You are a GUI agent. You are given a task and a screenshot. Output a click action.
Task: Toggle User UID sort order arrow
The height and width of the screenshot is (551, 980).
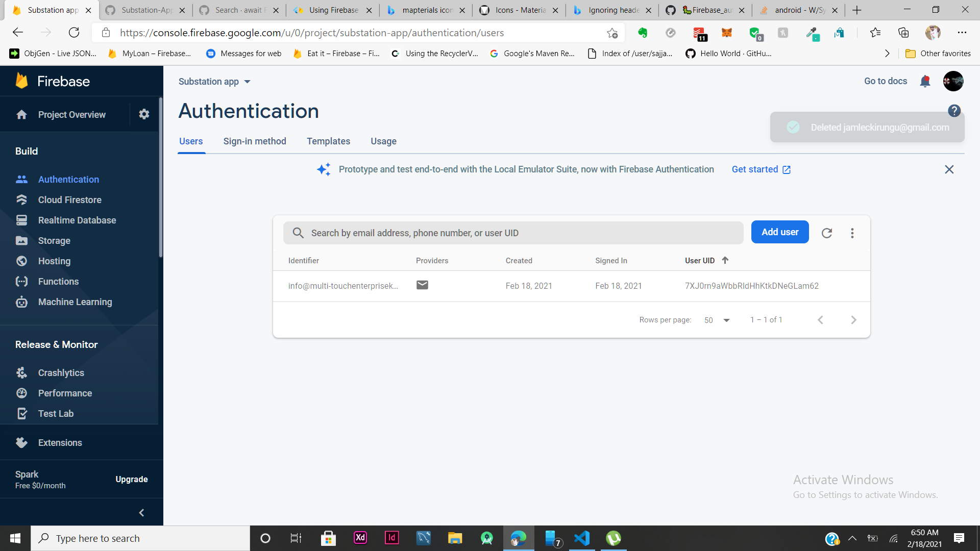[x=725, y=260]
